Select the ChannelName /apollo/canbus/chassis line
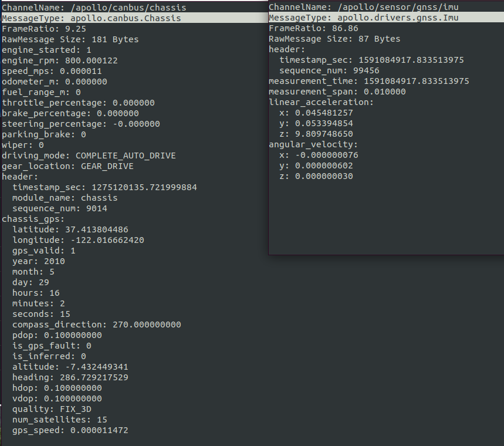 pyautogui.click(x=94, y=8)
